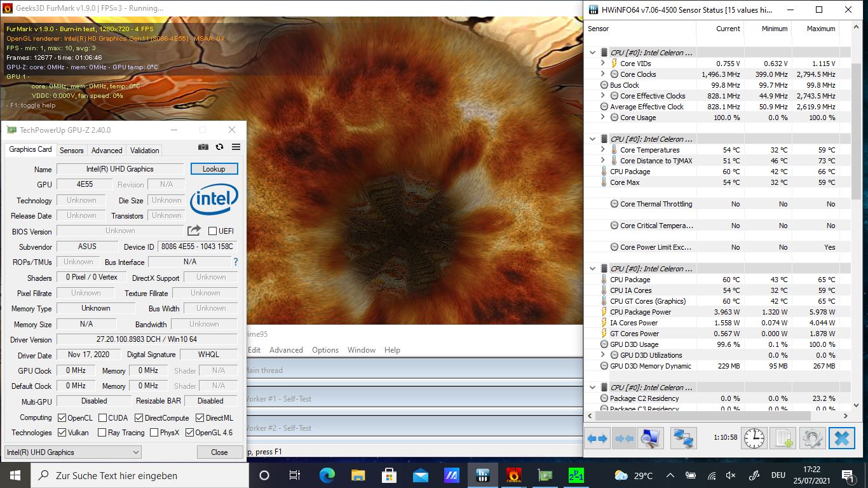Click BIOS export share icon in GPU-Z
Viewport: 868px width, 488px height.
click(x=194, y=231)
